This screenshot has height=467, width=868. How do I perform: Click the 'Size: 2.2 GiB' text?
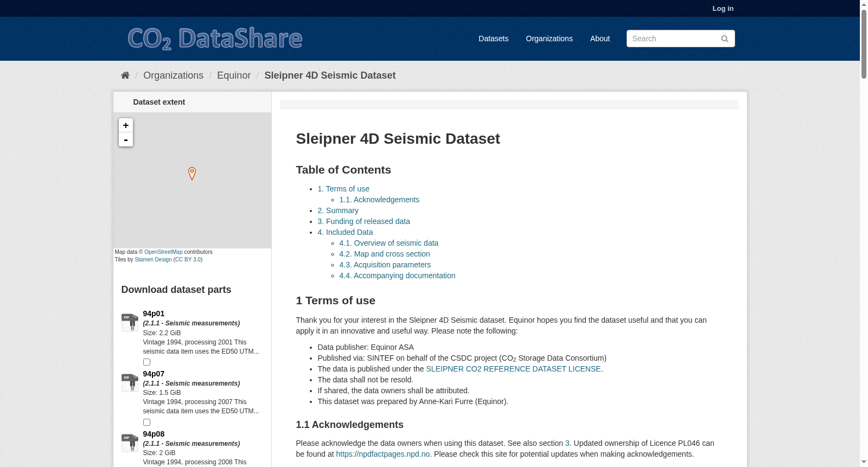(162, 333)
